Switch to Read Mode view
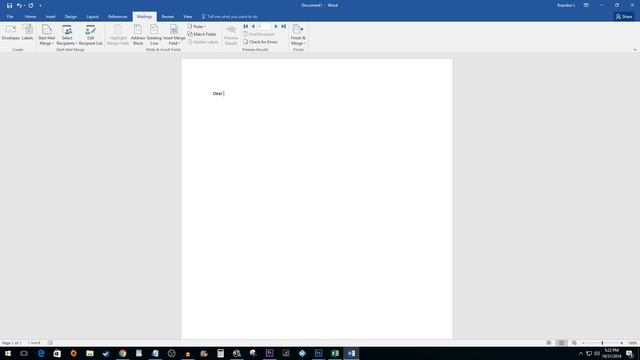The height and width of the screenshot is (360, 640). click(x=549, y=343)
